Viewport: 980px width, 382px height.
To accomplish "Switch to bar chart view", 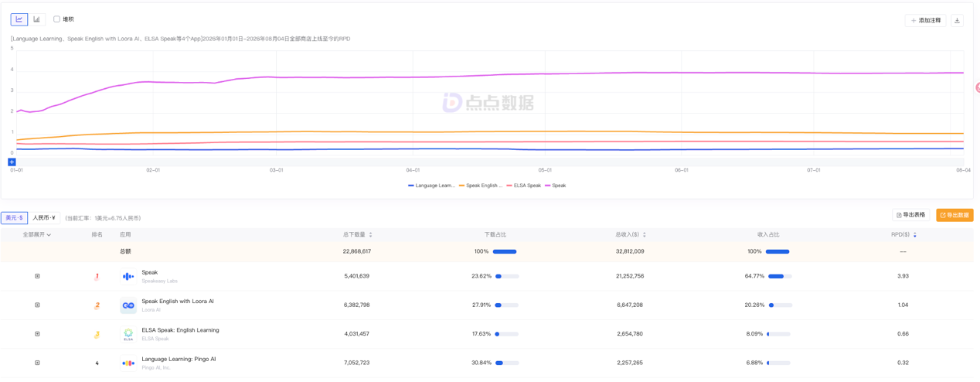I will (x=36, y=19).
